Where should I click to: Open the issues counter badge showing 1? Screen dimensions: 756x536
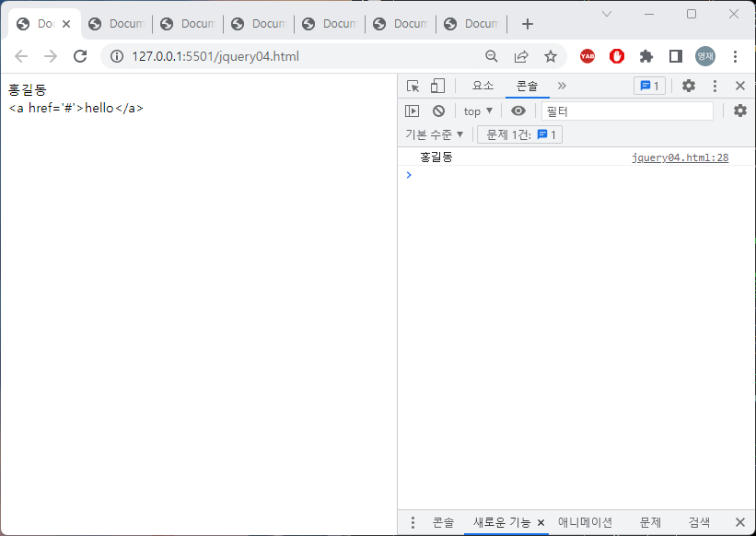(649, 86)
